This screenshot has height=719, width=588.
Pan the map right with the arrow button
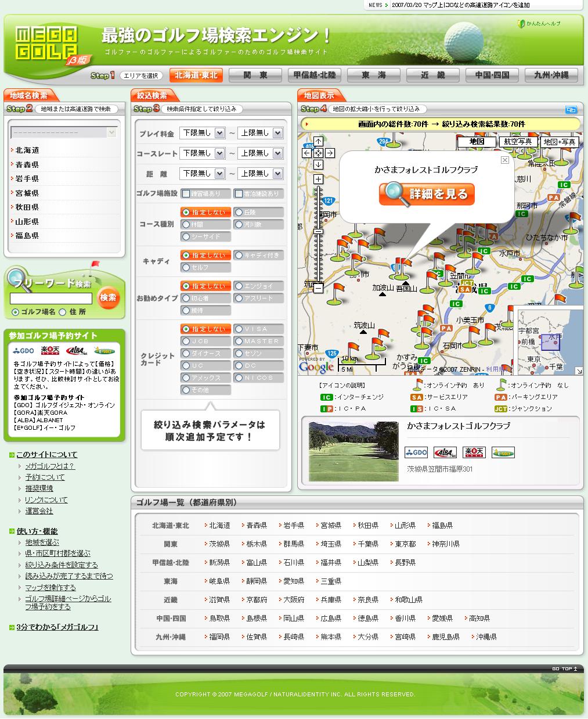pyautogui.click(x=330, y=153)
